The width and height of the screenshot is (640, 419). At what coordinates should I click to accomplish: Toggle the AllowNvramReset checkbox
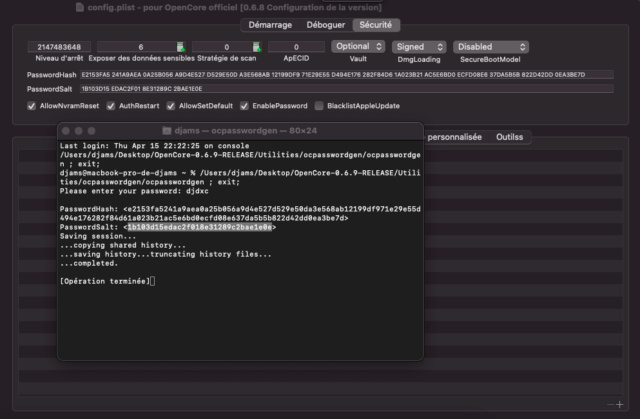tap(31, 106)
